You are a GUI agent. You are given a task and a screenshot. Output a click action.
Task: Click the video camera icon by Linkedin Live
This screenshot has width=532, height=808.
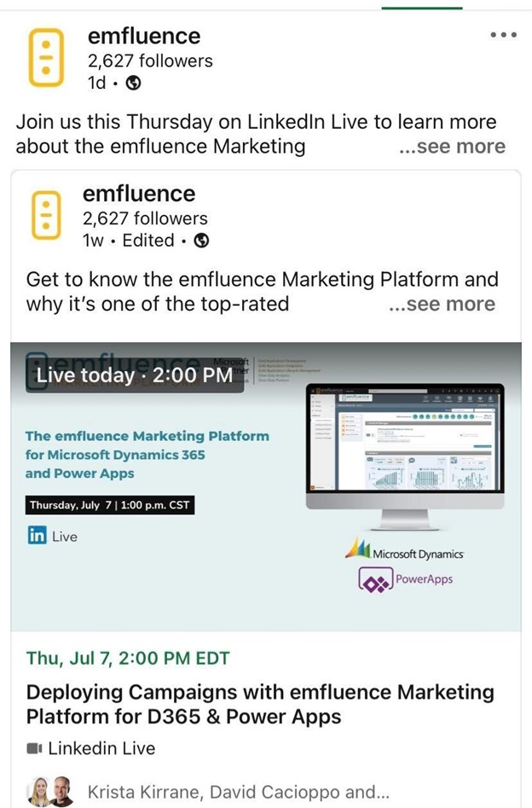(x=35, y=748)
